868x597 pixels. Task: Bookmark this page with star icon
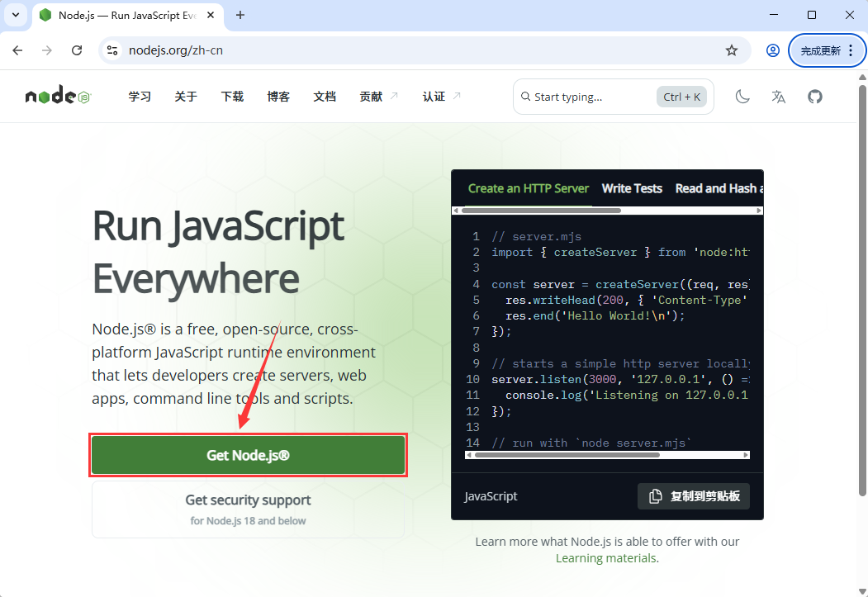coord(731,50)
